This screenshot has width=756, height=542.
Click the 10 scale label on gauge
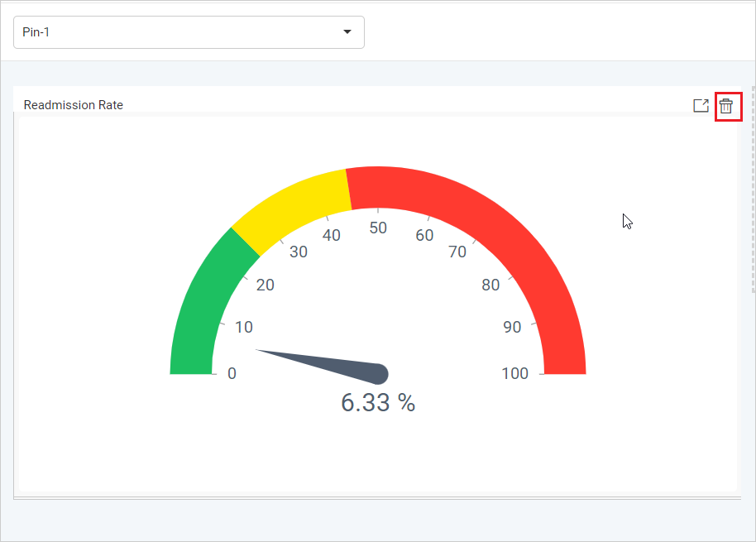pos(244,327)
